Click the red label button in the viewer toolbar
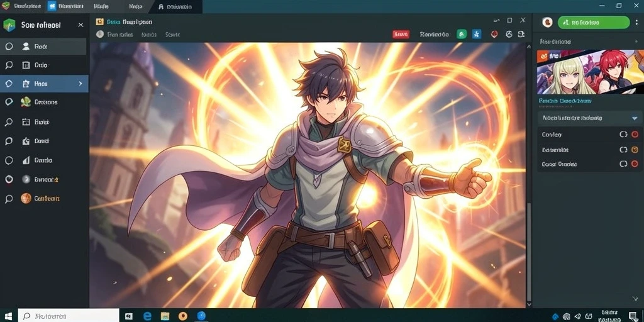644x322 pixels. pyautogui.click(x=401, y=35)
